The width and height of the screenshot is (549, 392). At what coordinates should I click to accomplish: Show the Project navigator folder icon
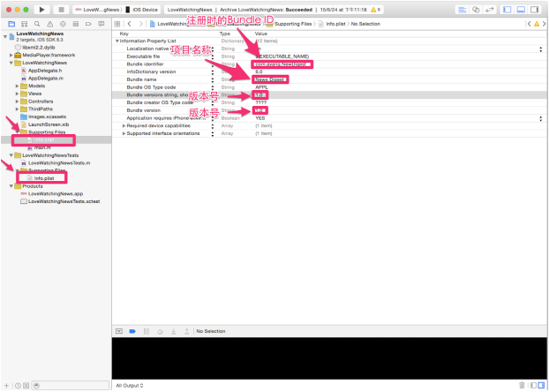pyautogui.click(x=11, y=24)
